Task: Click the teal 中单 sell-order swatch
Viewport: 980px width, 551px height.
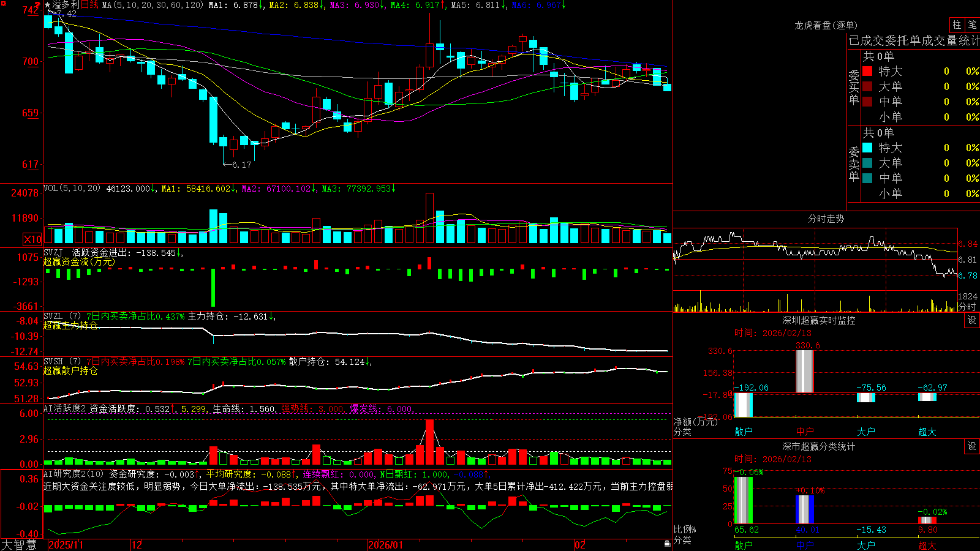Action: click(x=867, y=178)
